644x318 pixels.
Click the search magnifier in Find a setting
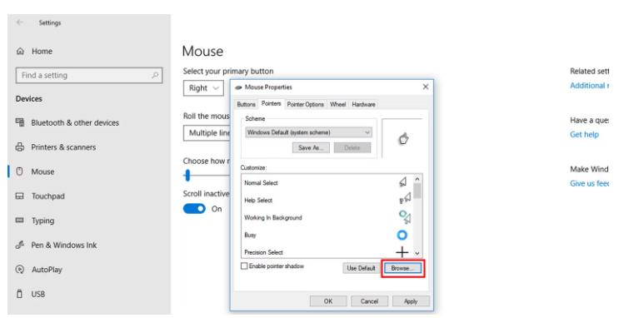[x=155, y=76]
